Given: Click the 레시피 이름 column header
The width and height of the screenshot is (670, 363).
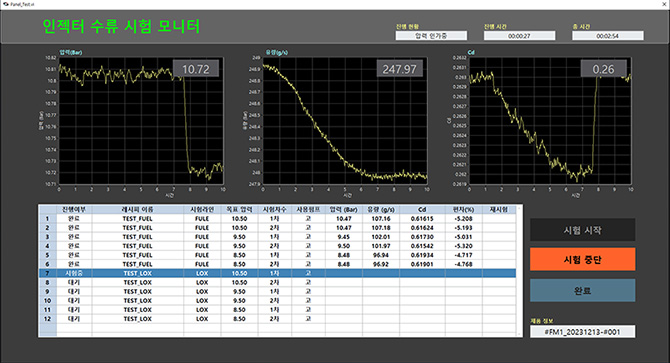Looking at the screenshot, I should [x=138, y=210].
